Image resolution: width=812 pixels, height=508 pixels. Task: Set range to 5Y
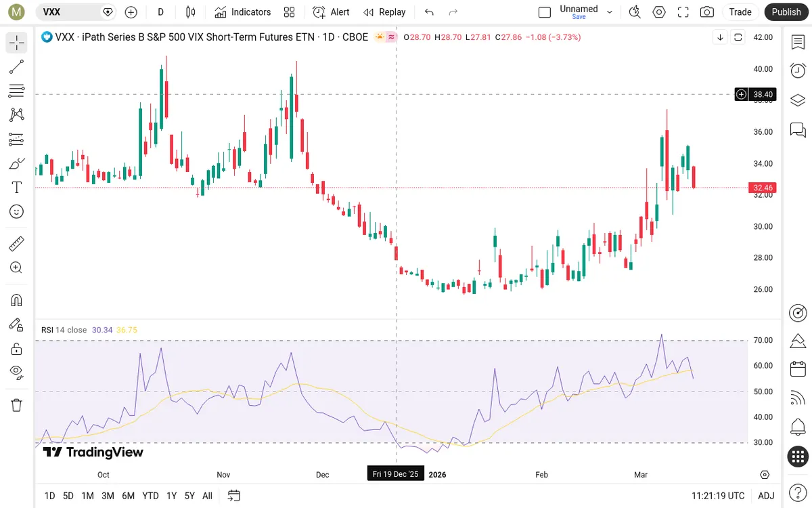(x=189, y=496)
